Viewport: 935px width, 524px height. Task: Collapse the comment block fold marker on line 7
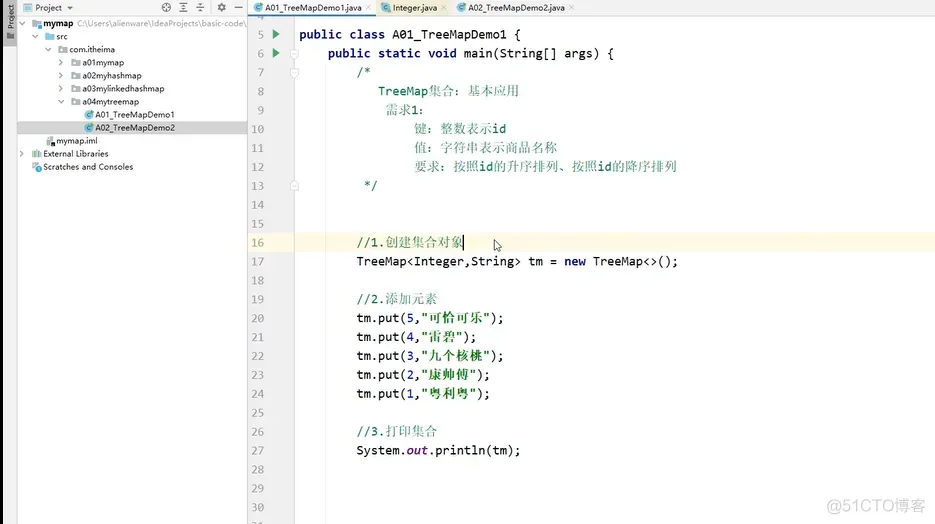point(294,73)
